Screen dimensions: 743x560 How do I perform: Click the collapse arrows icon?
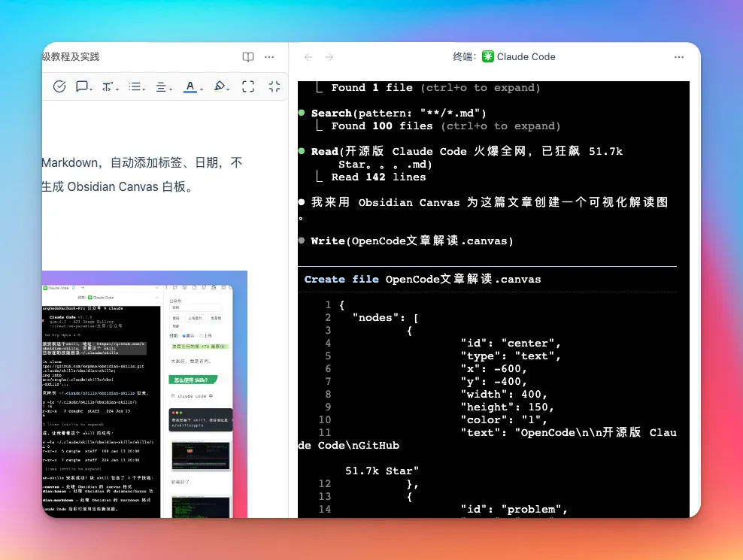point(274,86)
